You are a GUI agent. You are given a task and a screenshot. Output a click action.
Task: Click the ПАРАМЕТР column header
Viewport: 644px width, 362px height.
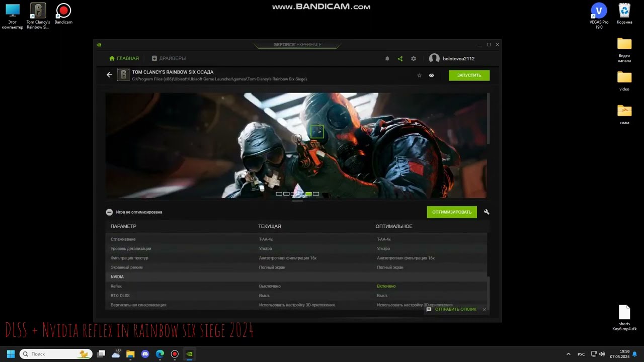click(x=123, y=226)
